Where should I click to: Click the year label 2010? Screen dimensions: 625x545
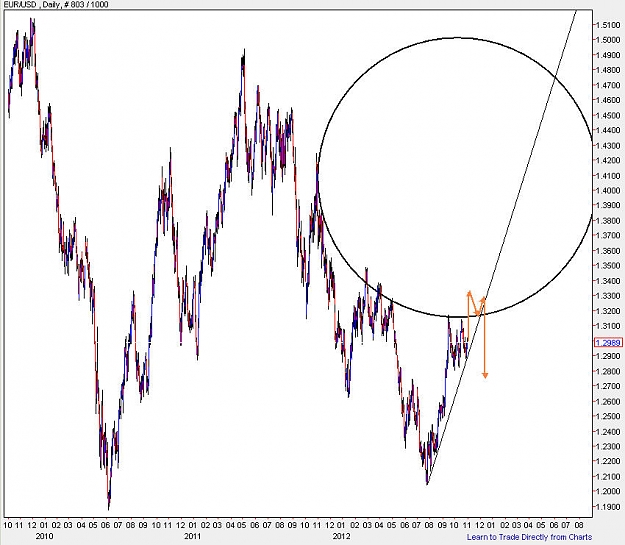pos(44,536)
